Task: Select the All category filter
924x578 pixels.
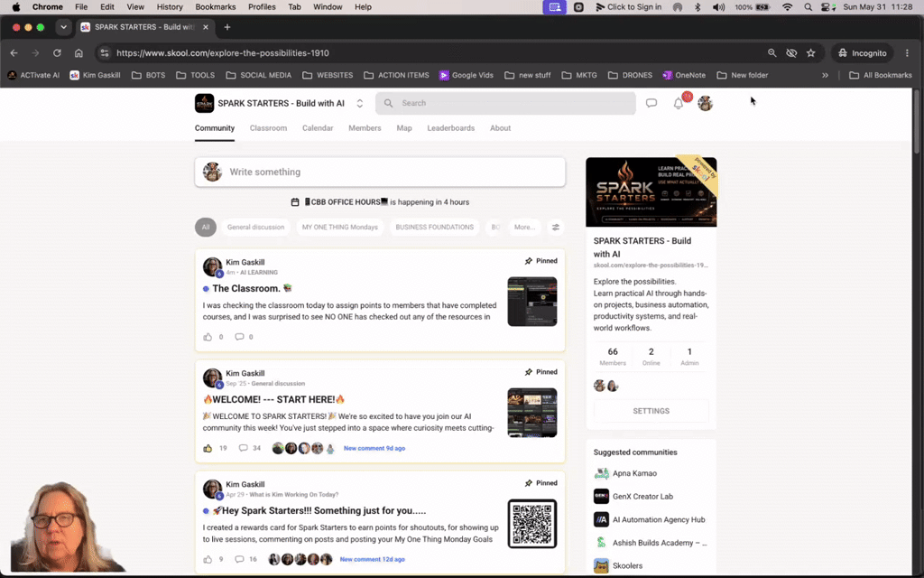Action: click(x=206, y=227)
